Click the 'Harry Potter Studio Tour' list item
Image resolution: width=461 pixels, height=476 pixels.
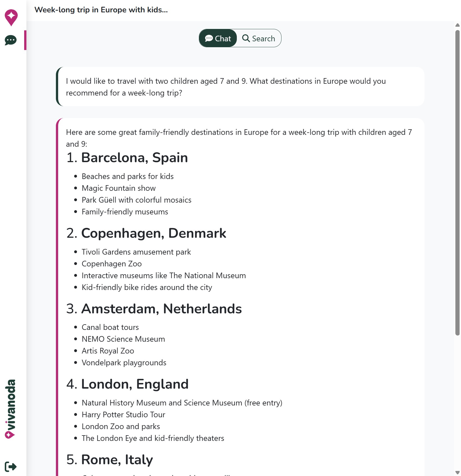coord(123,414)
